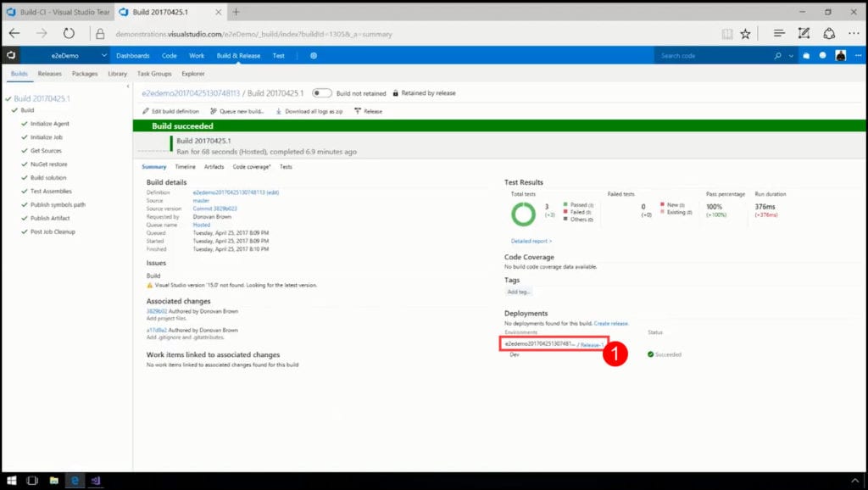The height and width of the screenshot is (490, 868).
Task: Refresh the browser page
Action: point(69,34)
